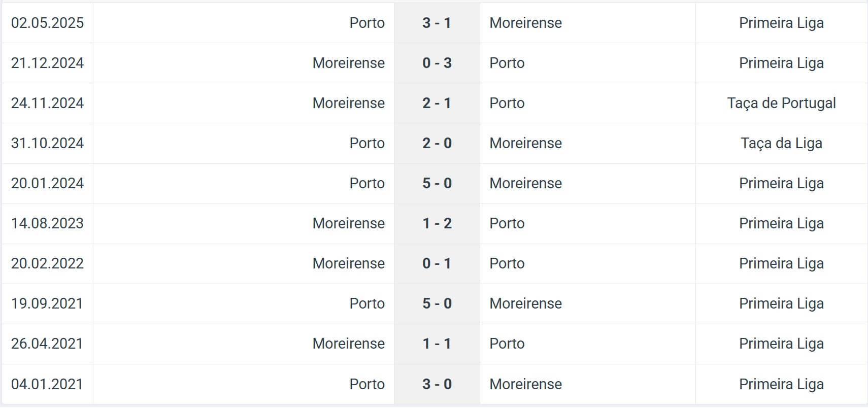The width and height of the screenshot is (868, 408).
Task: Click the 3 - 0 score from 04.01.2021
Action: [437, 384]
